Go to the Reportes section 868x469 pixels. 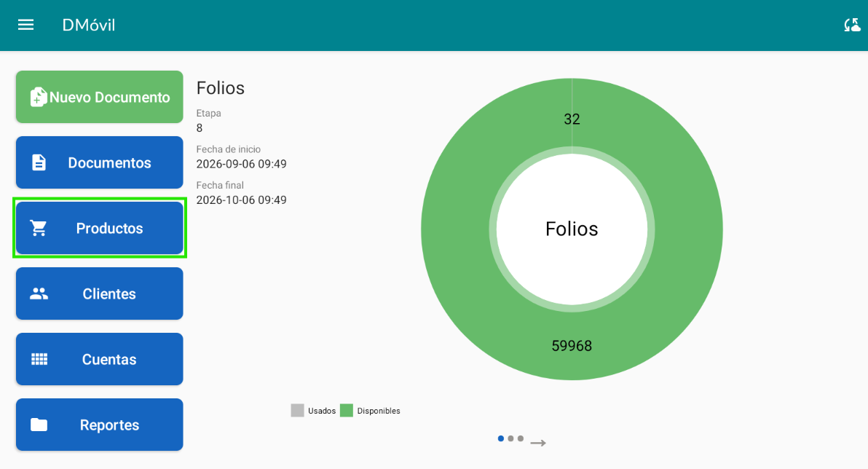pos(100,425)
